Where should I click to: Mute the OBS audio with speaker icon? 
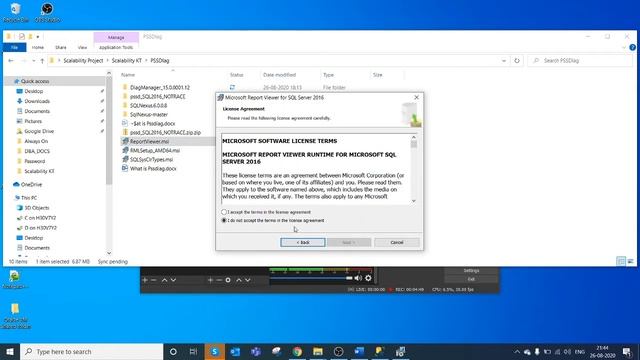358,278
